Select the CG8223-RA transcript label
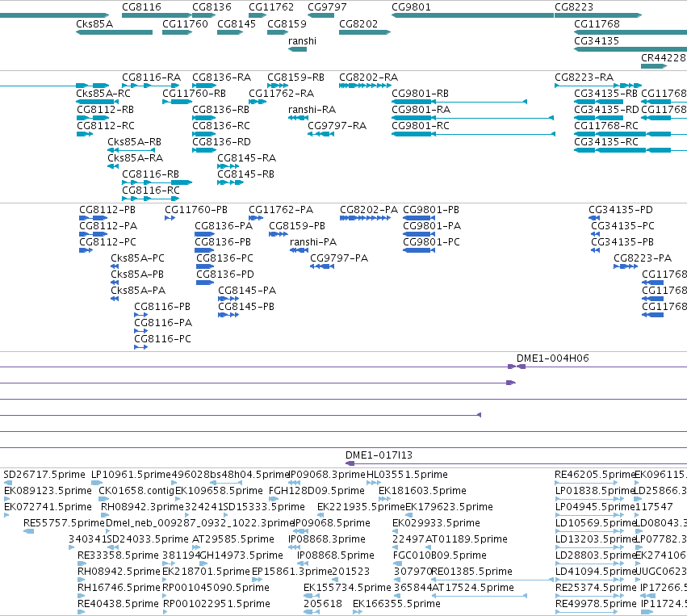This screenshot has height=616, width=687. coord(584,78)
